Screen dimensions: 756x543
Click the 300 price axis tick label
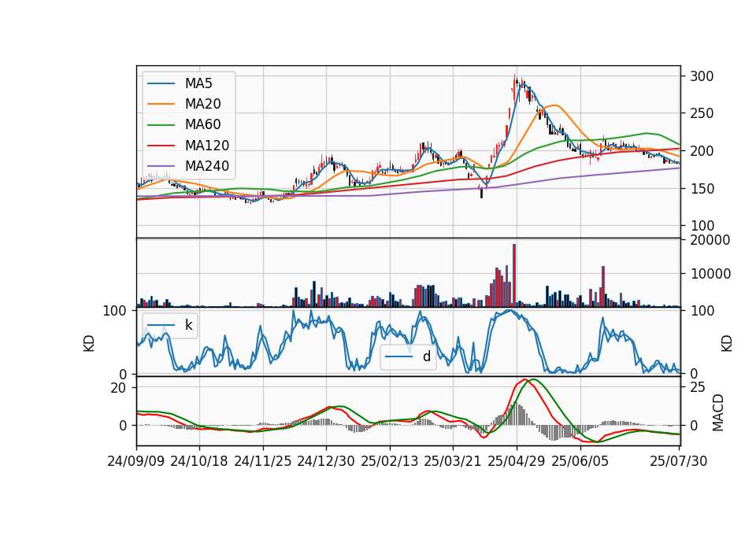702,76
